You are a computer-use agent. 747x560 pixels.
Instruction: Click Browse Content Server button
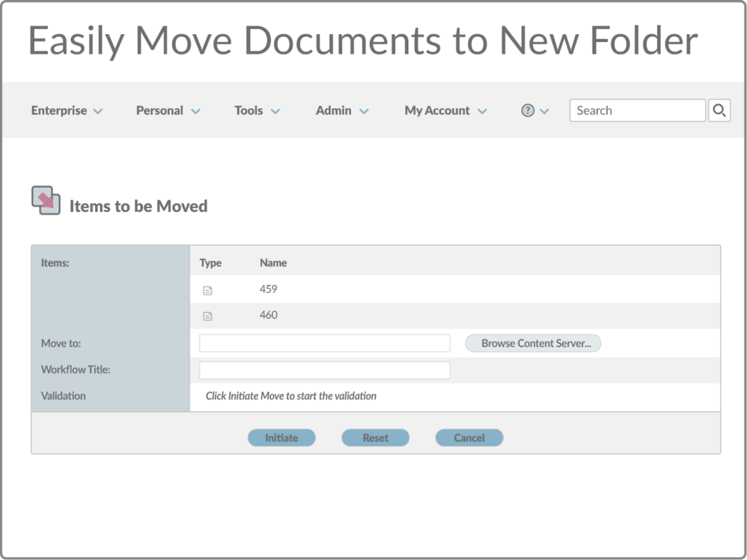[533, 343]
